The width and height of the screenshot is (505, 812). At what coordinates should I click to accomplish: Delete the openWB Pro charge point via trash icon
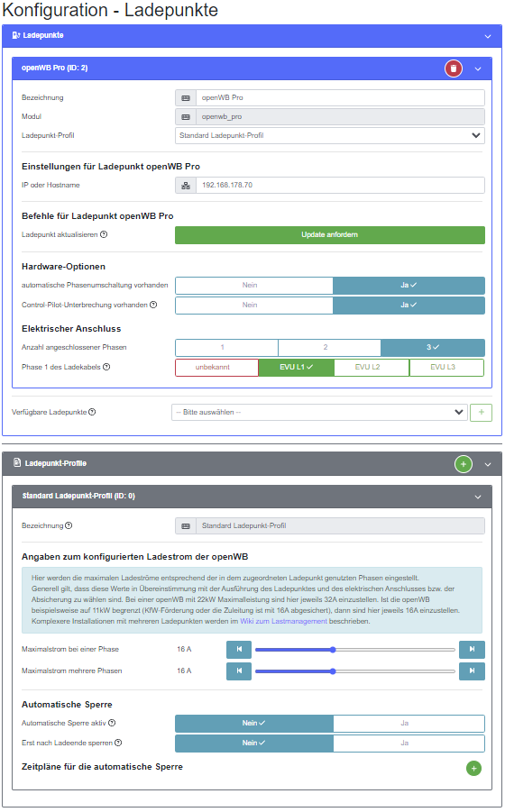point(454,68)
